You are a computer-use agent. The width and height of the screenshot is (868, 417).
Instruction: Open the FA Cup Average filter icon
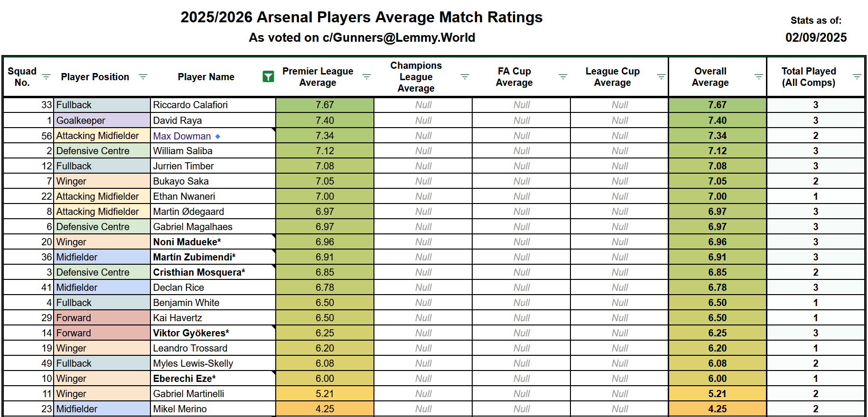pyautogui.click(x=563, y=77)
